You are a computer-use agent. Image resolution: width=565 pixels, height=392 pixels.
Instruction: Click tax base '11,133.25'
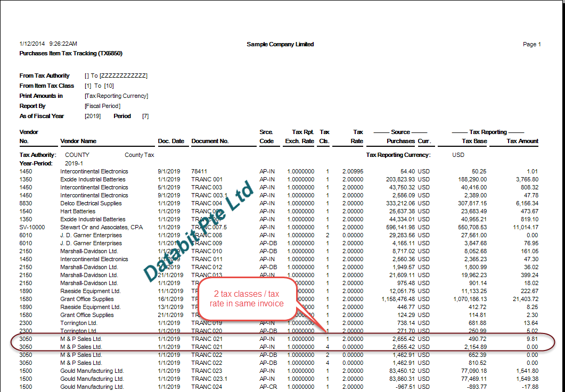coord(474,291)
